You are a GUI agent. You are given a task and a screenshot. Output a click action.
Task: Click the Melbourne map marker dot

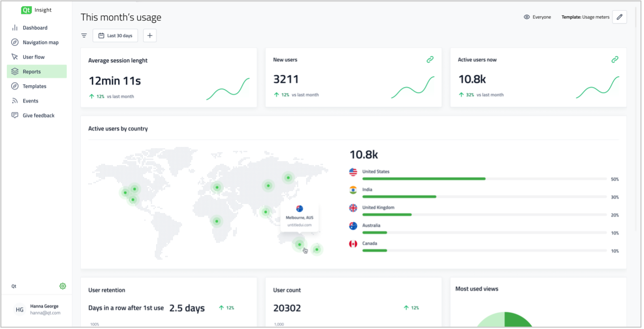(299, 244)
